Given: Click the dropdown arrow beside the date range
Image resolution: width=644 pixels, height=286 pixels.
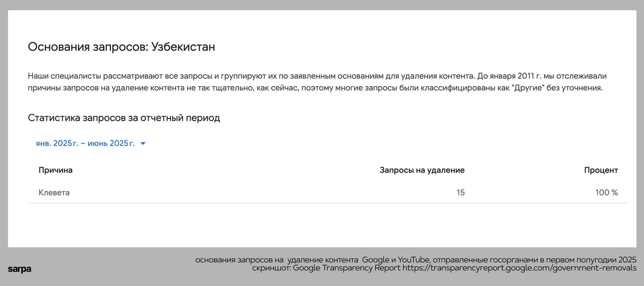Looking at the screenshot, I should click(143, 144).
